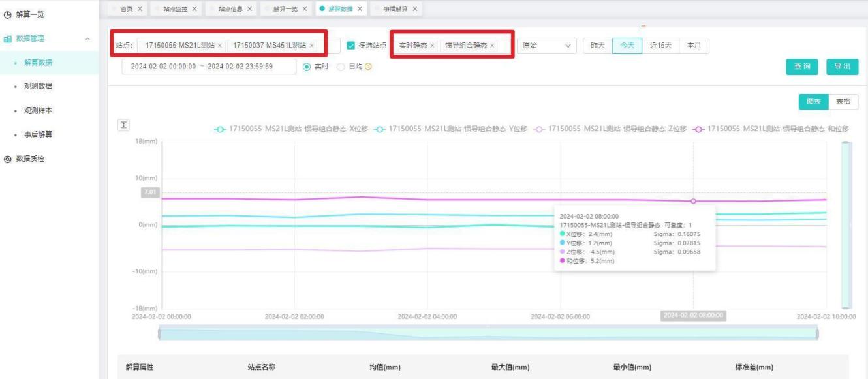
Task: Open 观测数据 in the sidebar
Action: [39, 86]
